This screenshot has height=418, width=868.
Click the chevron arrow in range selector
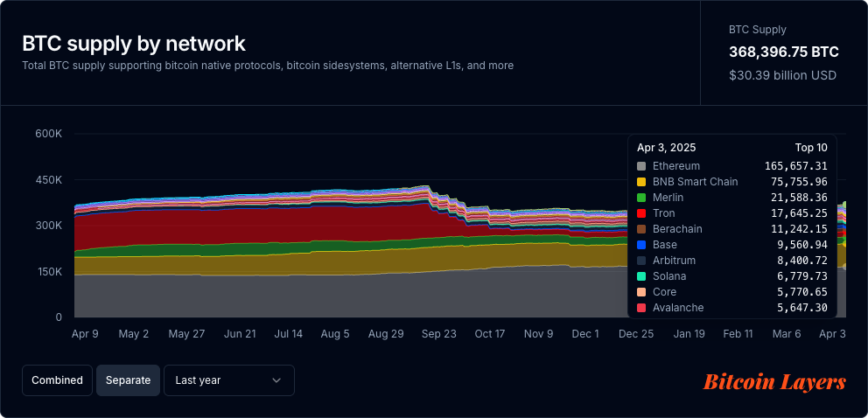[276, 380]
